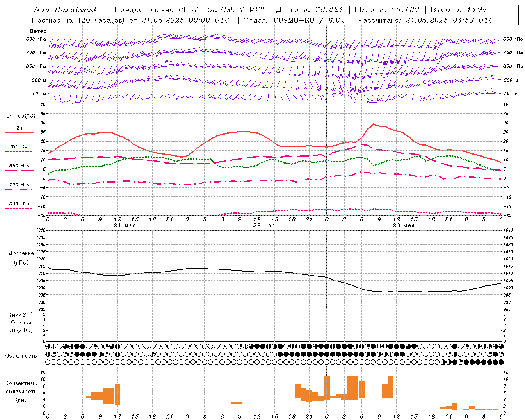This screenshot has width=525, height=420.
Task: Click the 'Осадки' precipitation label
Action: coord(21,322)
